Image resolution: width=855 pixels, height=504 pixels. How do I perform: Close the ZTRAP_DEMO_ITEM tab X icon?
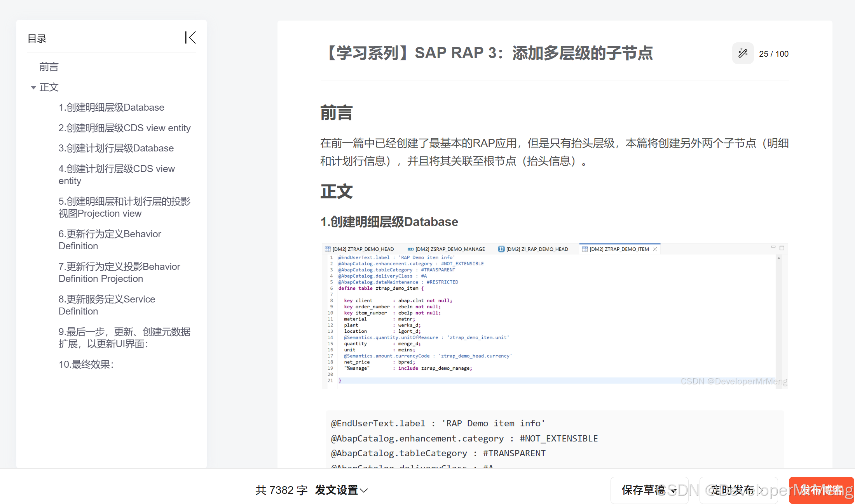pos(655,249)
